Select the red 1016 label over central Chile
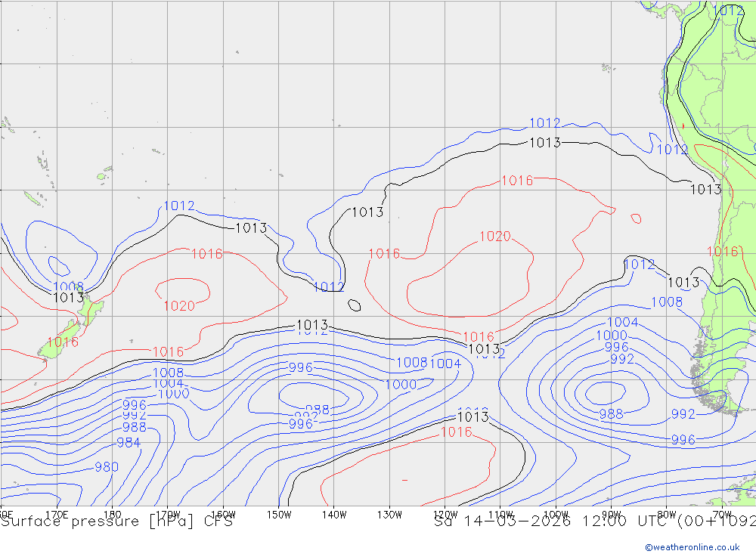This screenshot has width=756, height=554. pyautogui.click(x=722, y=252)
